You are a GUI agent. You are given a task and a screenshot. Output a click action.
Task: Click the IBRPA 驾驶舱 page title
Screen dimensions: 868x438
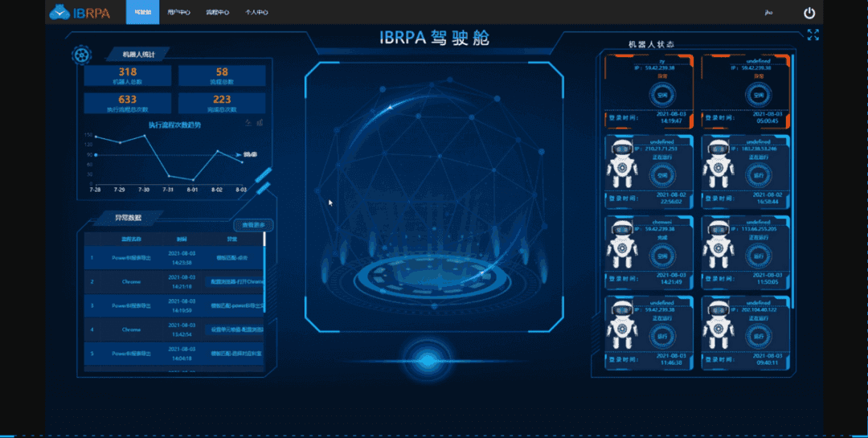[x=435, y=38]
